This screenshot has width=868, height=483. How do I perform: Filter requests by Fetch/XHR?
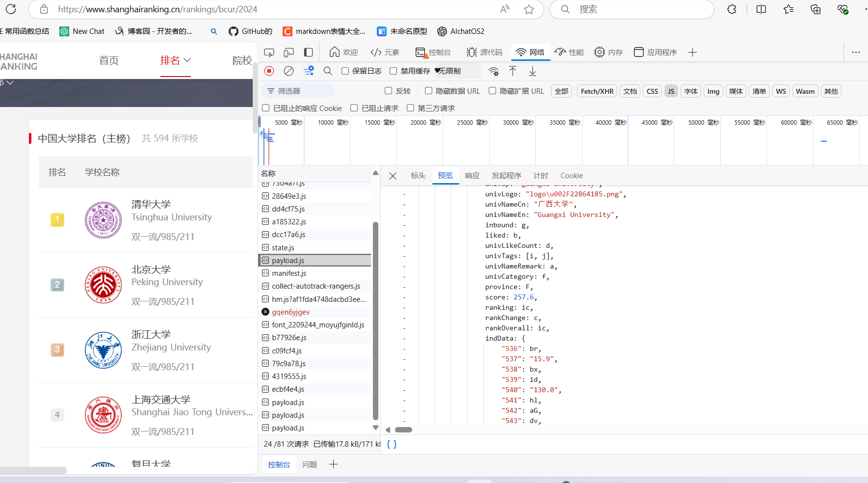click(x=597, y=91)
